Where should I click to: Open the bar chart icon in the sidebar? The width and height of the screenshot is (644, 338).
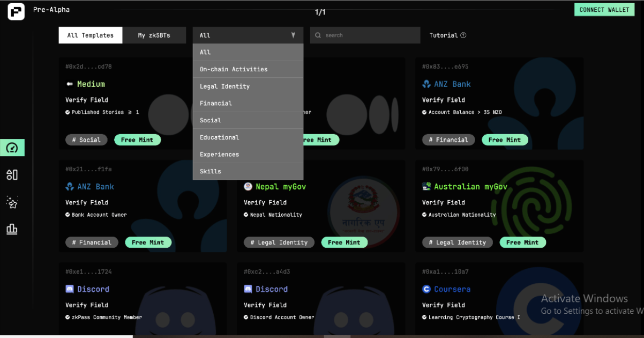[12, 229]
